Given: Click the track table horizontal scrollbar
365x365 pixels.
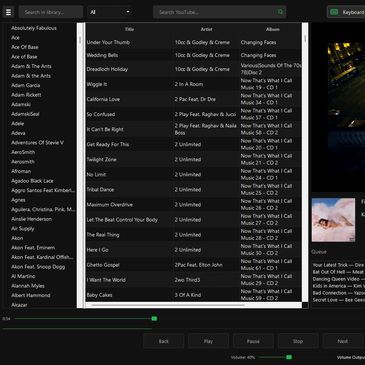Looking at the screenshot, I should [x=194, y=305].
